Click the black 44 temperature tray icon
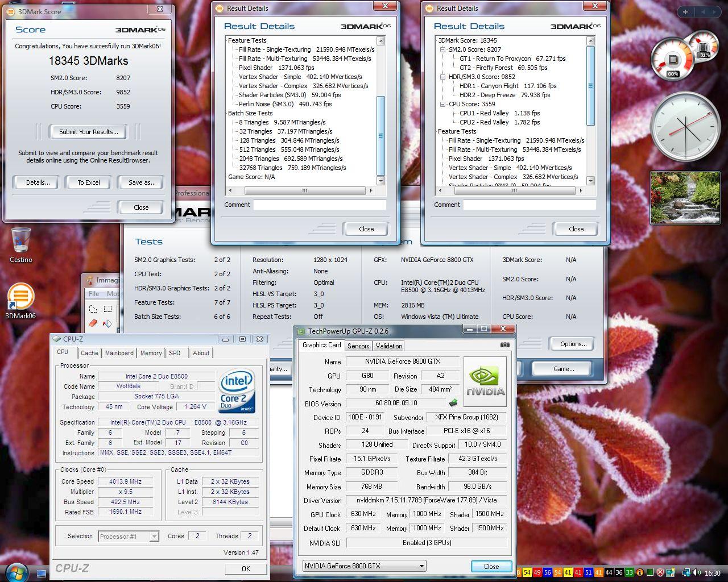Image resolution: width=728 pixels, height=582 pixels. (x=609, y=573)
